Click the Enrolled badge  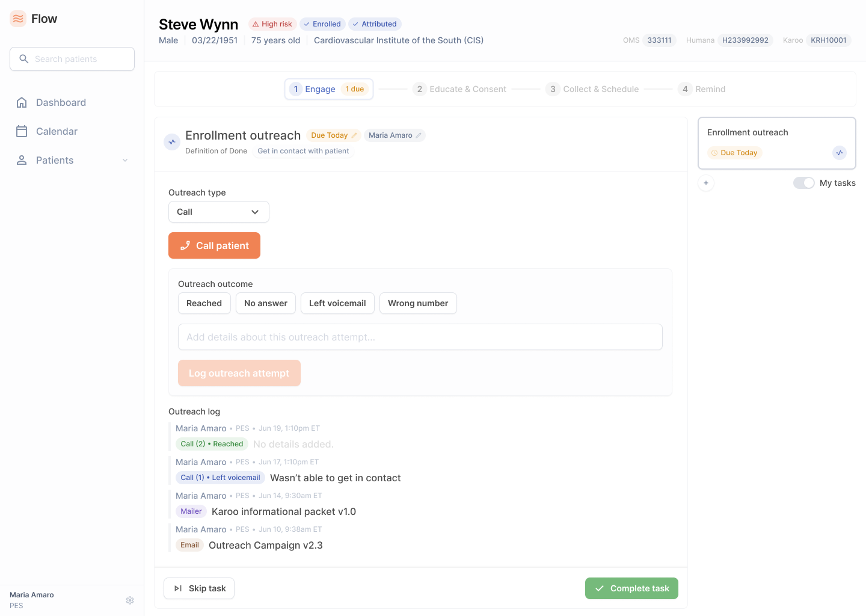(322, 24)
